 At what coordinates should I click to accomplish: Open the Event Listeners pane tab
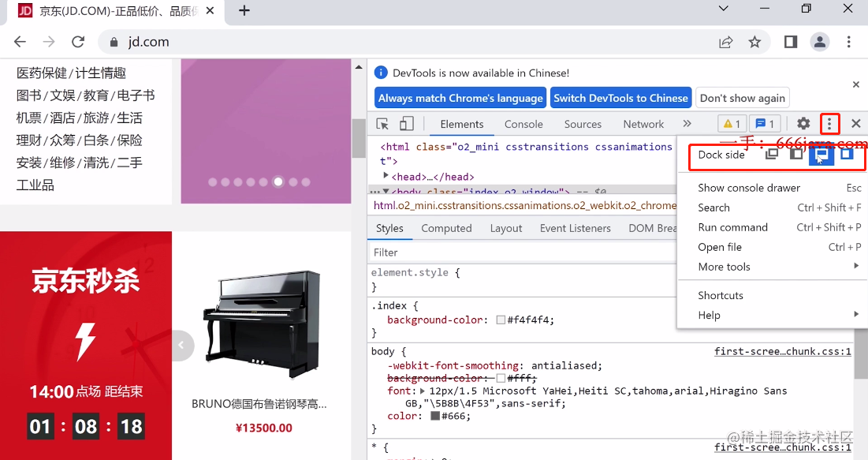[x=576, y=228]
